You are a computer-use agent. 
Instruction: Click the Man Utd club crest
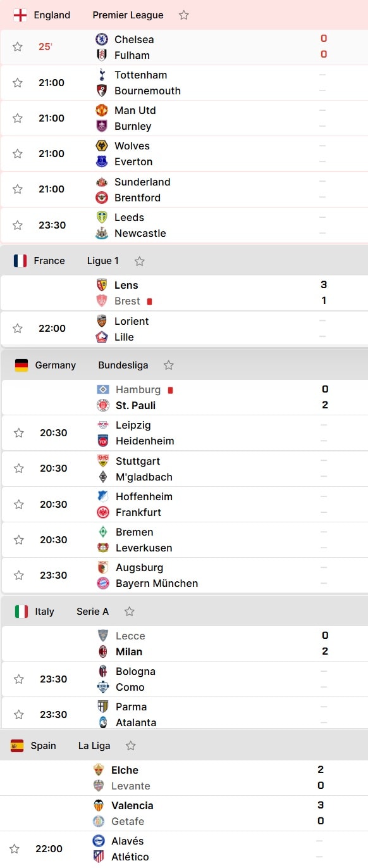pyautogui.click(x=102, y=110)
